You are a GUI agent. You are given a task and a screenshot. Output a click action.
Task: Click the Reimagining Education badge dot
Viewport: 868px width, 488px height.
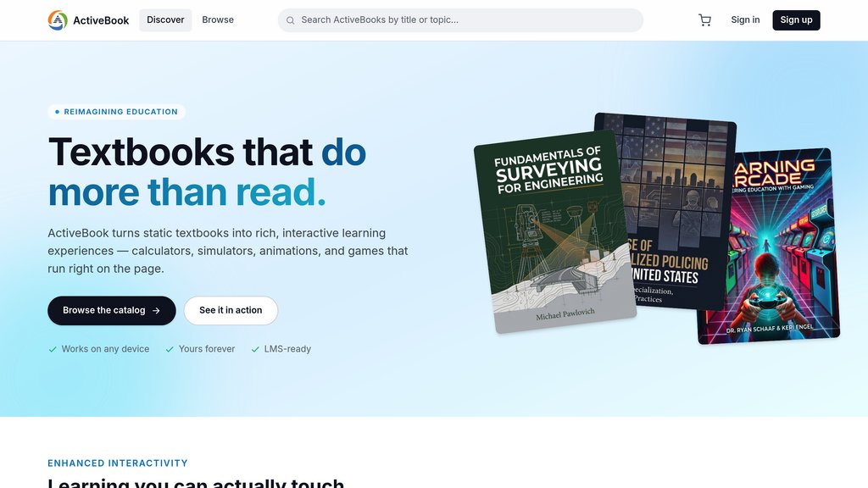click(x=57, y=112)
